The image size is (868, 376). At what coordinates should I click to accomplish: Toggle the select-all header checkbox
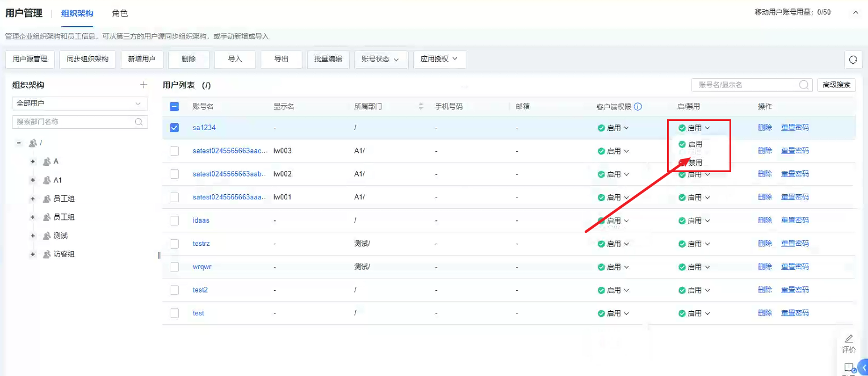[x=174, y=106]
